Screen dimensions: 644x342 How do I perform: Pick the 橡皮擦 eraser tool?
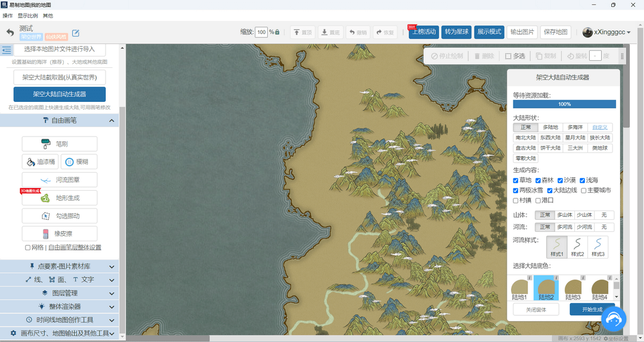click(59, 234)
